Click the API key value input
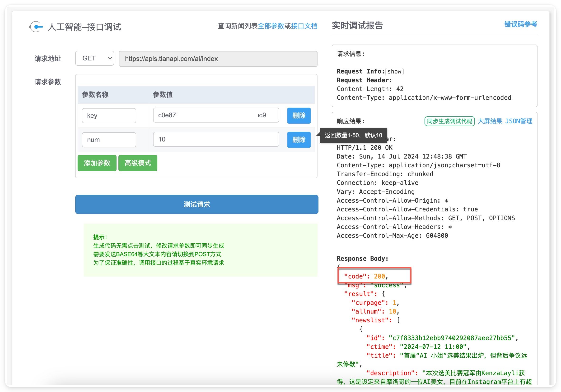Image resolution: width=561 pixels, height=392 pixels. 216,115
